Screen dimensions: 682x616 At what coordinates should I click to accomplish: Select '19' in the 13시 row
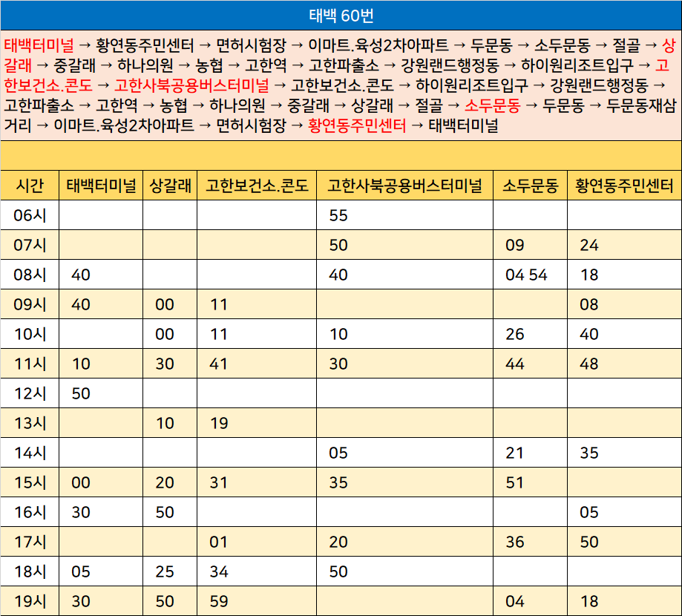(x=219, y=423)
